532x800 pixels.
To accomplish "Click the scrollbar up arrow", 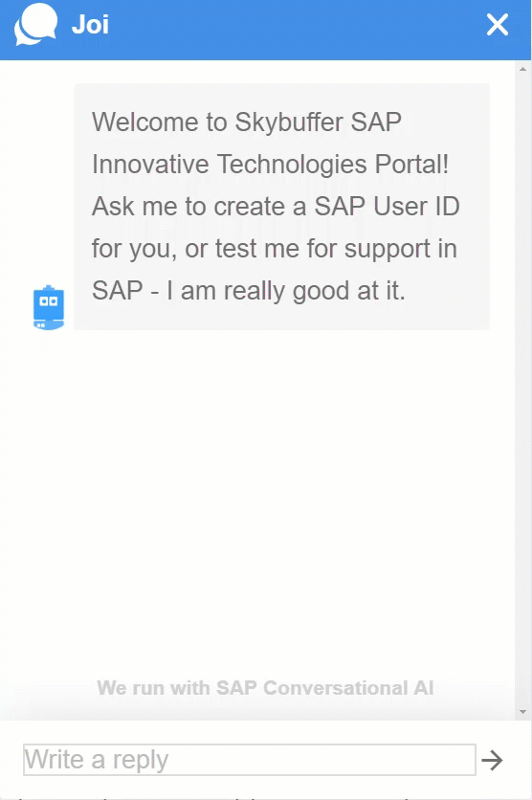I will point(522,68).
